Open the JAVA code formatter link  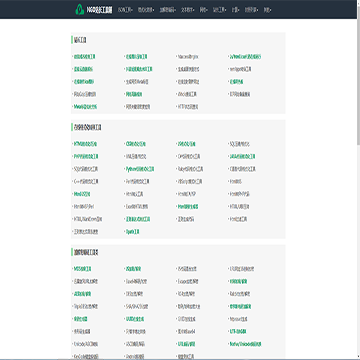pyautogui.click(x=242, y=156)
